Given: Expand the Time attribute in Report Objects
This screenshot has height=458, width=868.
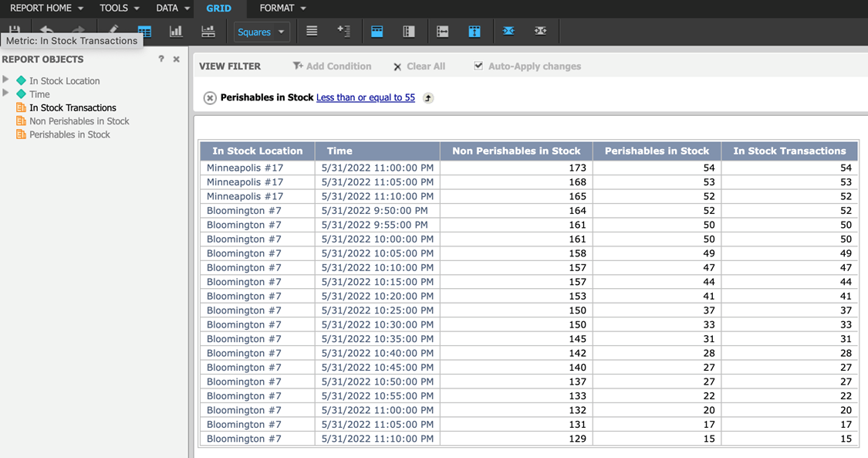Looking at the screenshot, I should (x=6, y=93).
